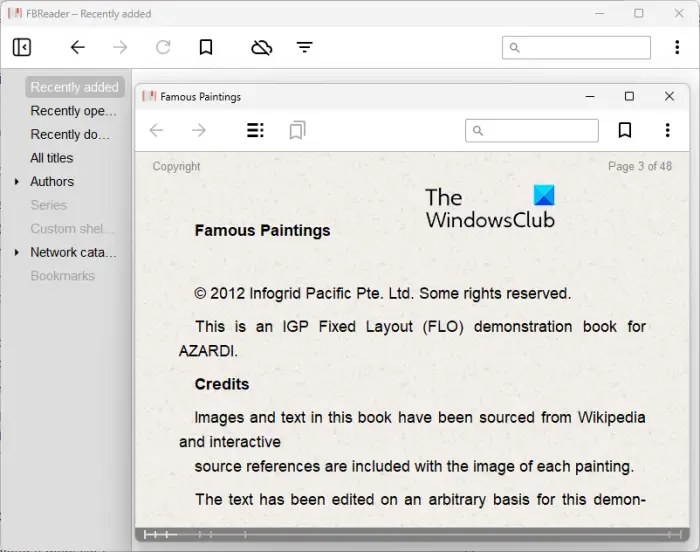Toggle the sidebar panel icon
Screen dimensions: 700x552
21,47
